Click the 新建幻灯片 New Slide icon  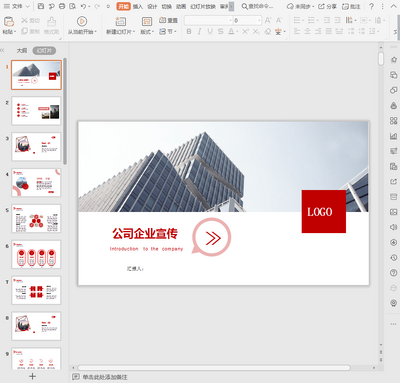pyautogui.click(x=120, y=21)
